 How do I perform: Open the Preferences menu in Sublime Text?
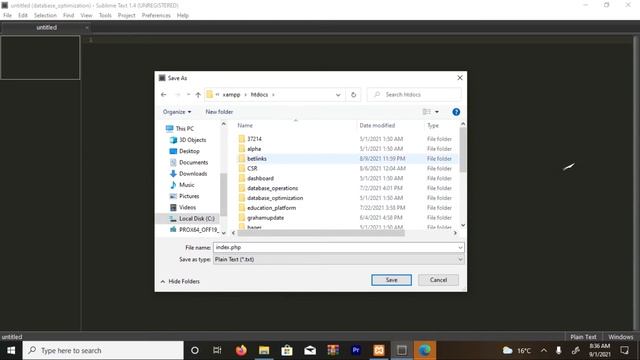click(x=156, y=16)
